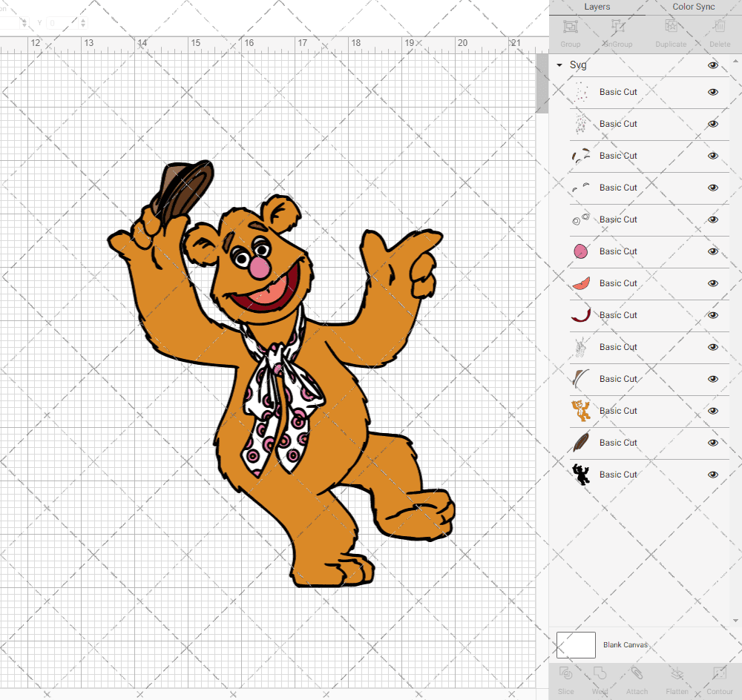Toggle visibility of the salmon tongue layer
The height and width of the screenshot is (700, 742).
click(713, 283)
